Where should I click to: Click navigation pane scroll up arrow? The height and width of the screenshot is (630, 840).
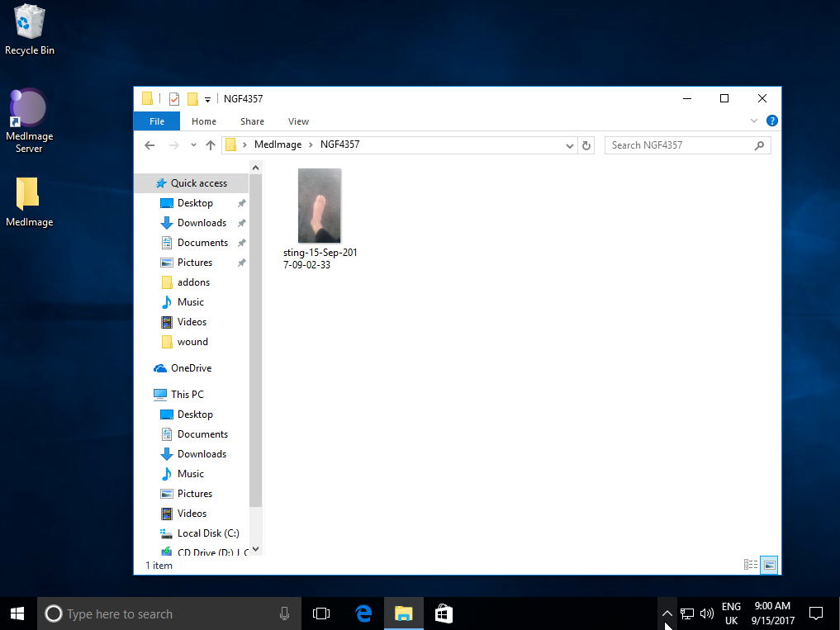[x=255, y=168]
